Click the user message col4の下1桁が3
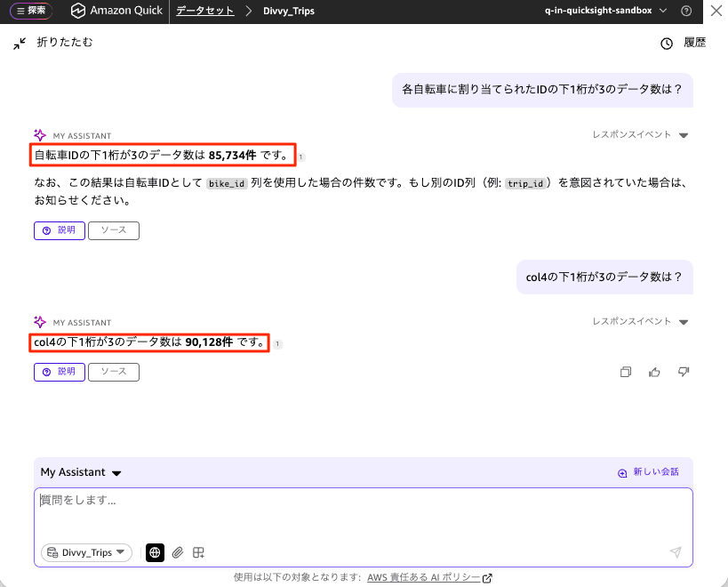Image resolution: width=728 pixels, height=587 pixels. coord(604,277)
